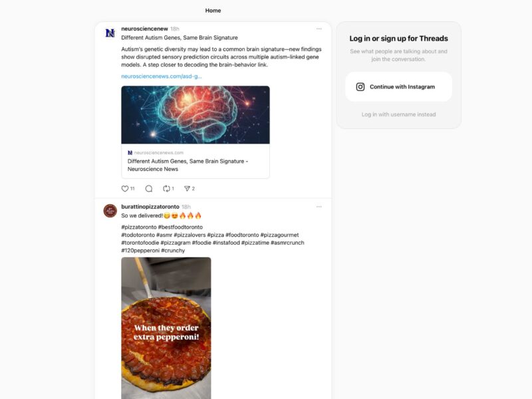The image size is (532, 399).
Task: Select the Home tab heading
Action: point(213,11)
